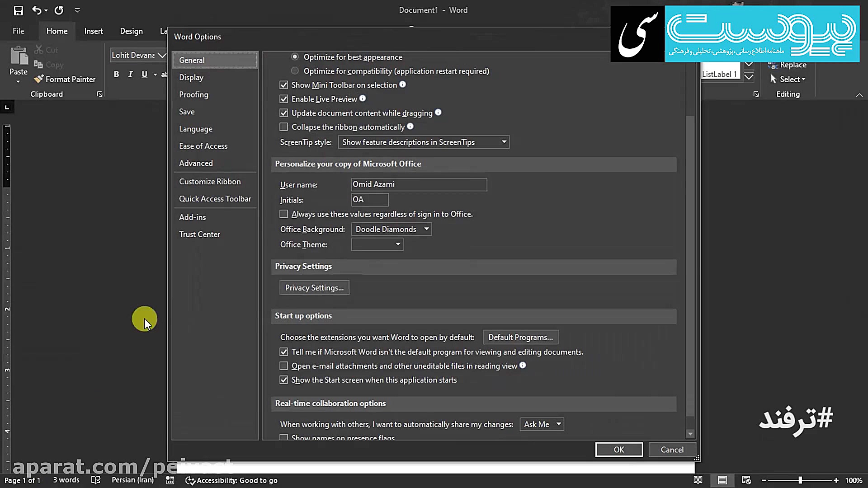Check Always use these values regardless of sign in

(283, 214)
